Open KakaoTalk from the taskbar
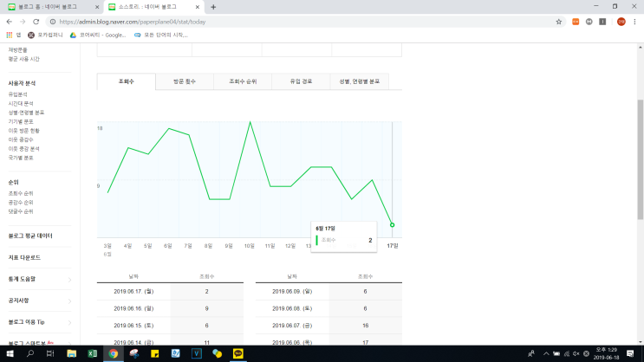 click(x=237, y=353)
